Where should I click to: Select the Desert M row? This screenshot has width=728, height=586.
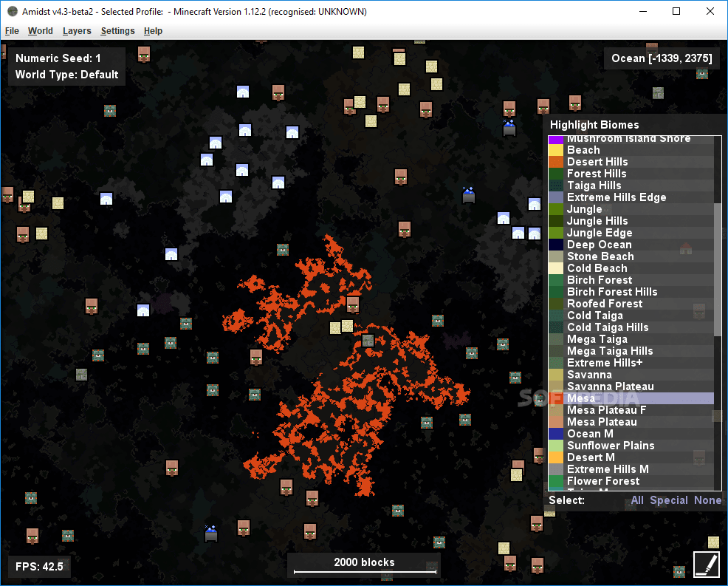tap(631, 457)
